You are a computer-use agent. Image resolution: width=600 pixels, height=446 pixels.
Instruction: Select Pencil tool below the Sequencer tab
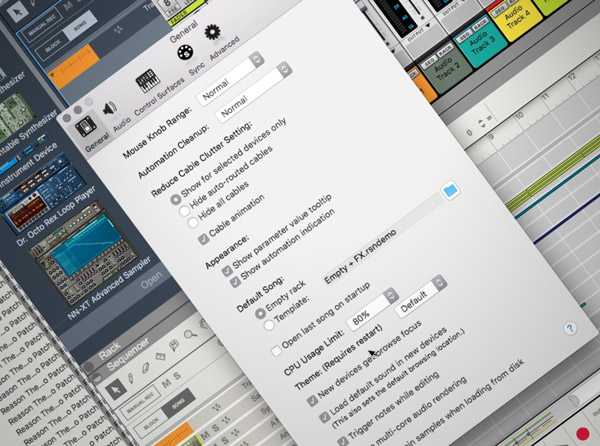[x=131, y=379]
